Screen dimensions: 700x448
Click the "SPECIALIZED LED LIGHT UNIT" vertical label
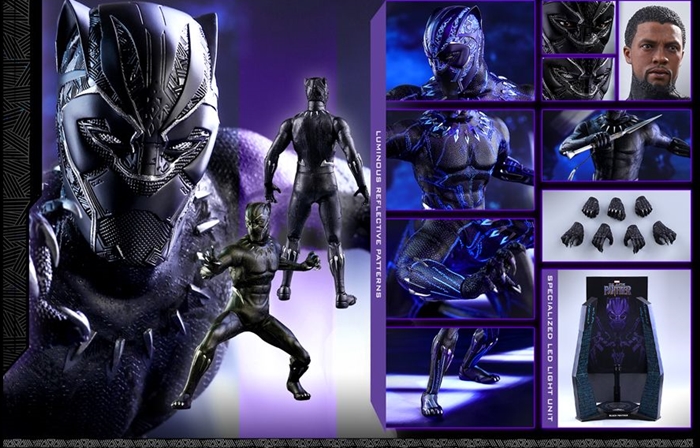(x=550, y=348)
